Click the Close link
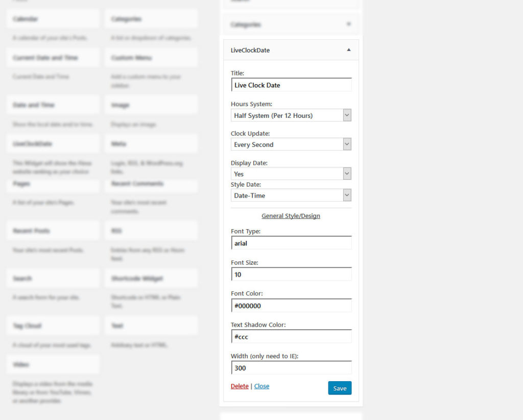Viewport: 523px width, 420px height. coord(261,386)
